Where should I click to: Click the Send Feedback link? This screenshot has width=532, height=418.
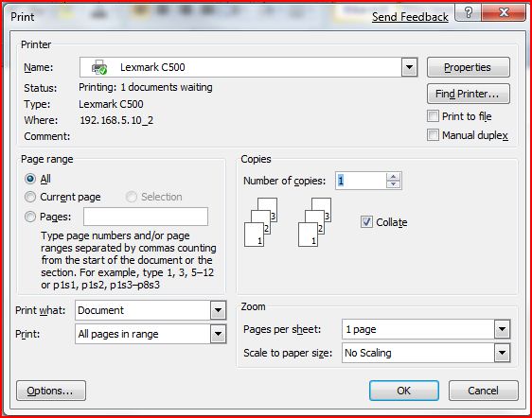(410, 17)
